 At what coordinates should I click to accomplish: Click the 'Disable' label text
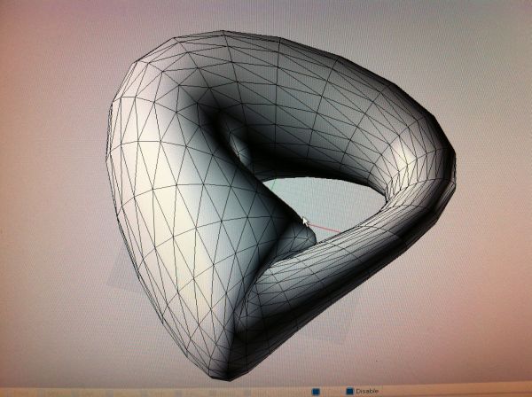click(x=367, y=391)
